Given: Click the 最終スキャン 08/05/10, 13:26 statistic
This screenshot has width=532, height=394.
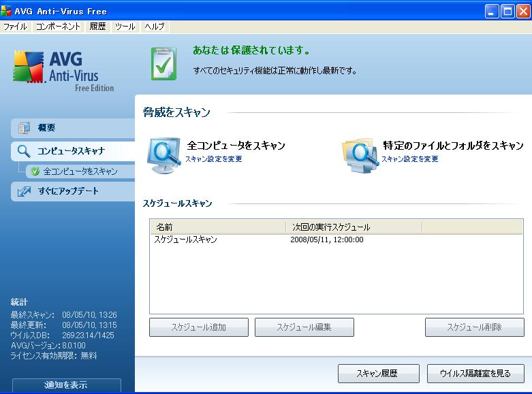Looking at the screenshot, I should point(63,314).
